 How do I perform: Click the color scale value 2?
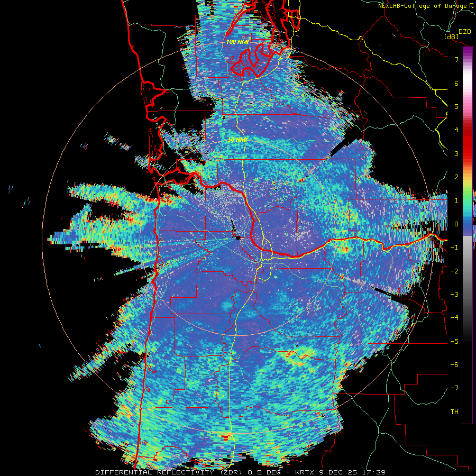coord(456,177)
